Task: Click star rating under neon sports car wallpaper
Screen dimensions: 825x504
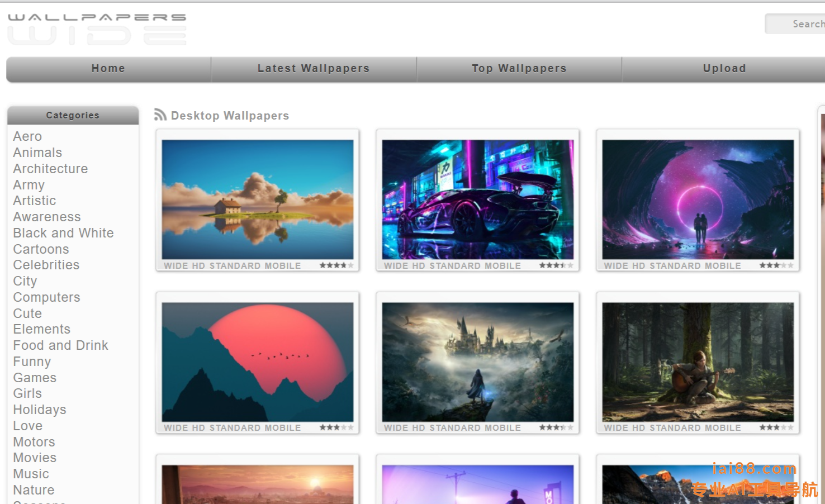Action: click(x=556, y=265)
